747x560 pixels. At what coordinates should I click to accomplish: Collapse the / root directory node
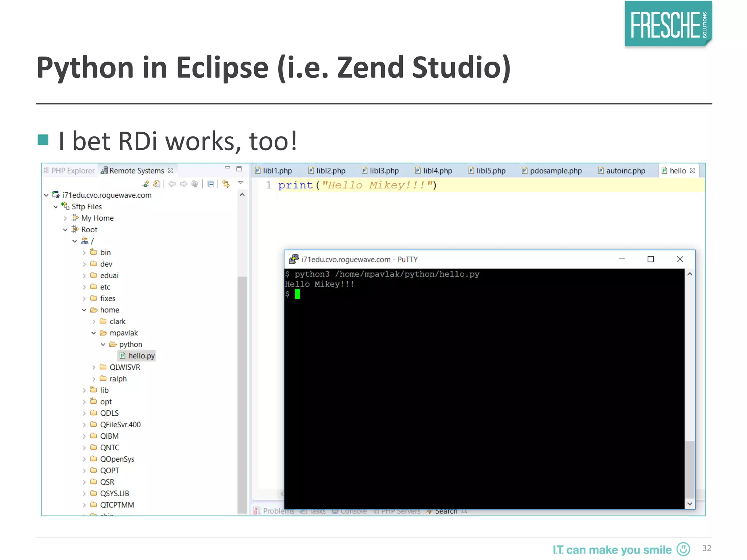pyautogui.click(x=75, y=241)
